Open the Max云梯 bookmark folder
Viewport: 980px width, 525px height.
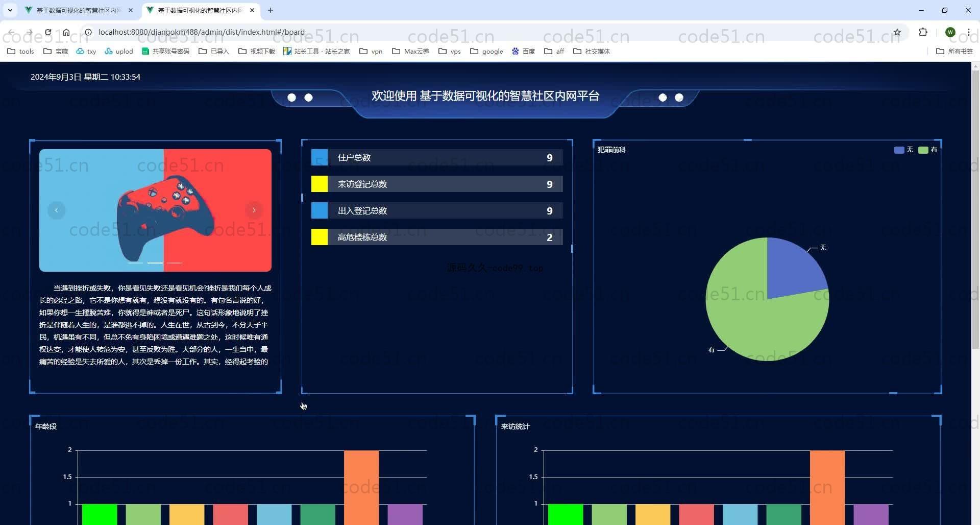coord(410,51)
